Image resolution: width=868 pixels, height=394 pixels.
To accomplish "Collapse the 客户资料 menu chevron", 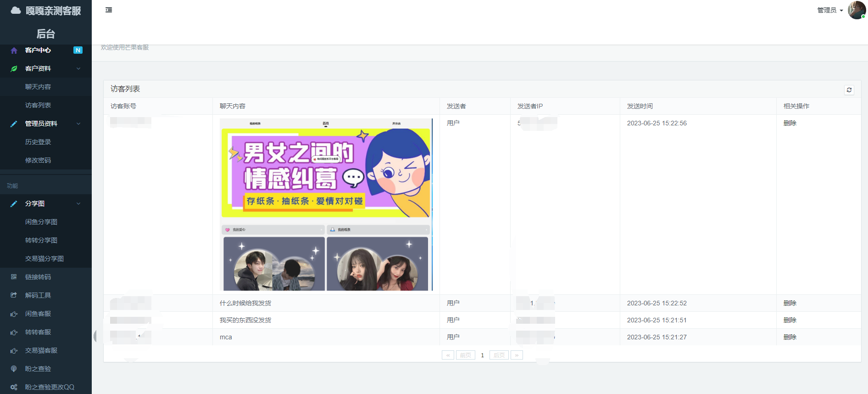I will [x=78, y=69].
